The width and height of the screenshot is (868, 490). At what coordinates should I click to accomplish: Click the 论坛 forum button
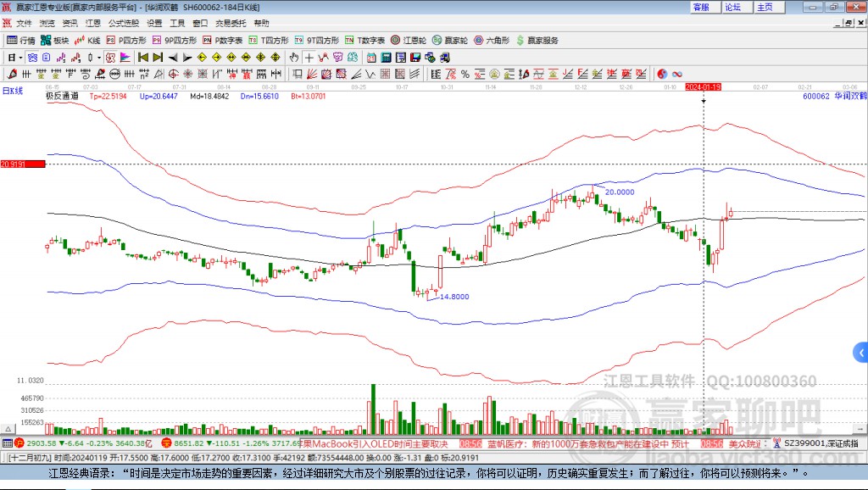737,7
